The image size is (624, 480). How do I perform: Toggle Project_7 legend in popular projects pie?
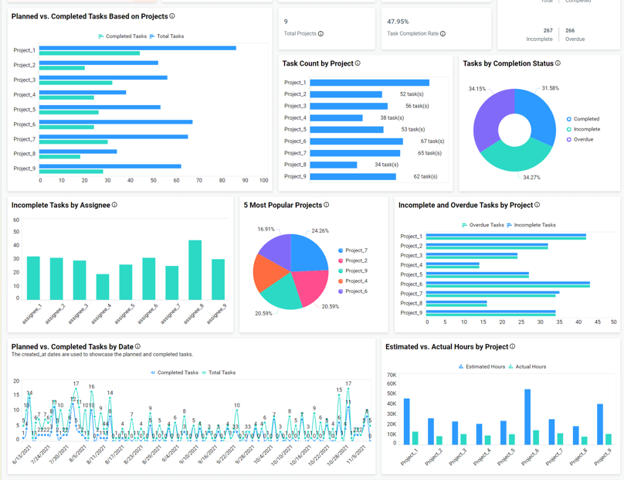(x=353, y=250)
